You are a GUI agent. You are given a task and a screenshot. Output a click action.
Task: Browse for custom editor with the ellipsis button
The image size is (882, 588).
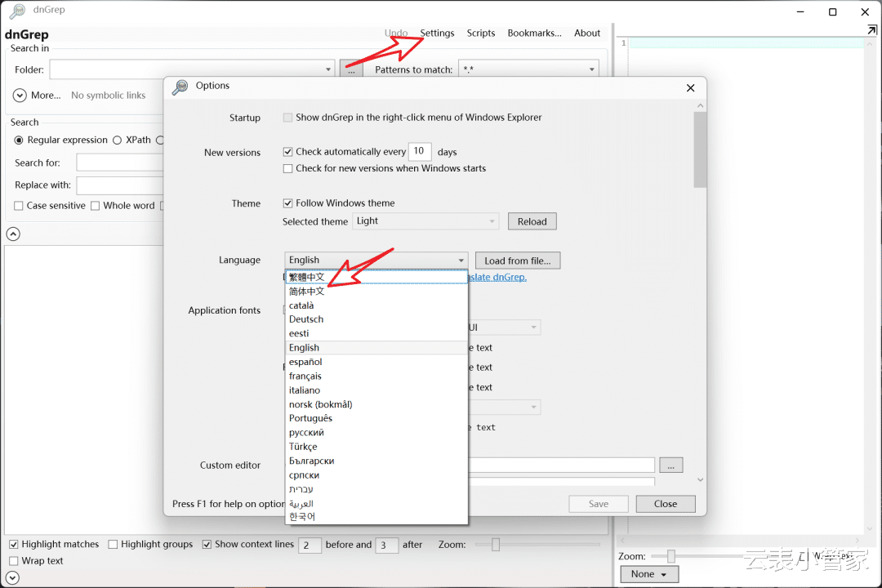671,465
